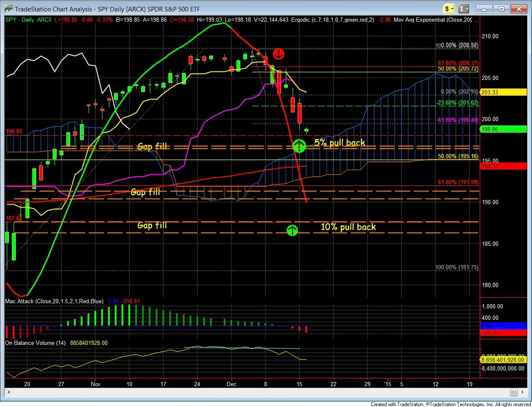Click the 'B=198.85' bid value

(128, 20)
